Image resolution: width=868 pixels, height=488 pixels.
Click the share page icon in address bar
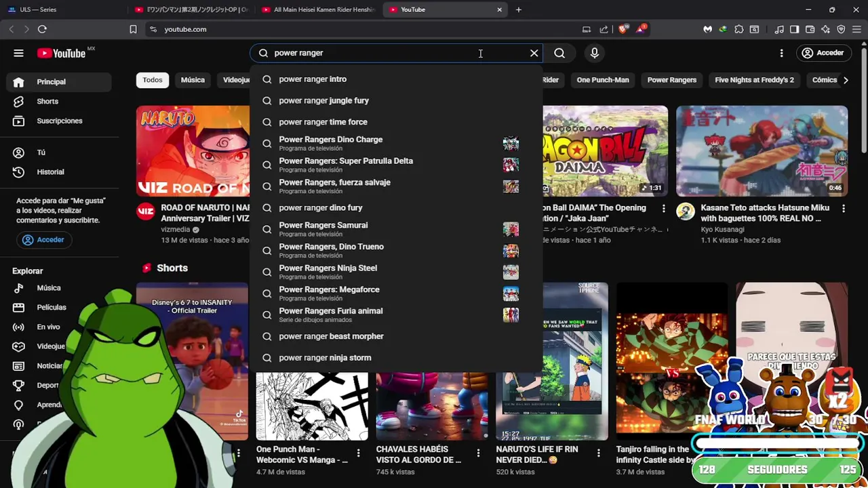604,29
